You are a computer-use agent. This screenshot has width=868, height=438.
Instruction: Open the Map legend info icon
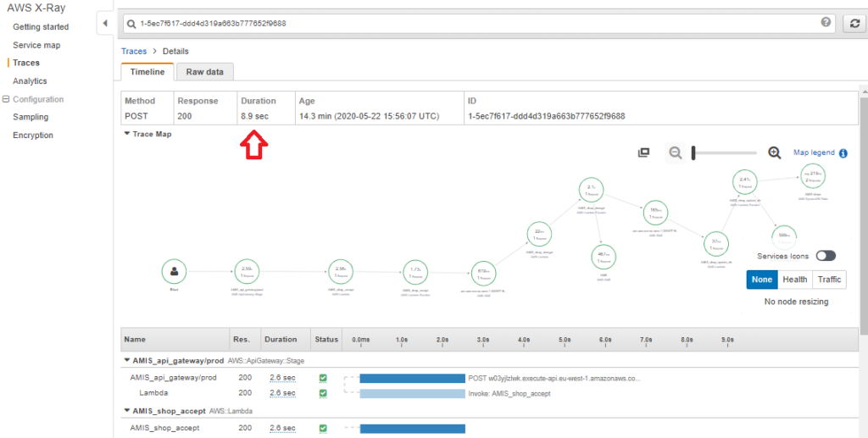click(x=843, y=153)
